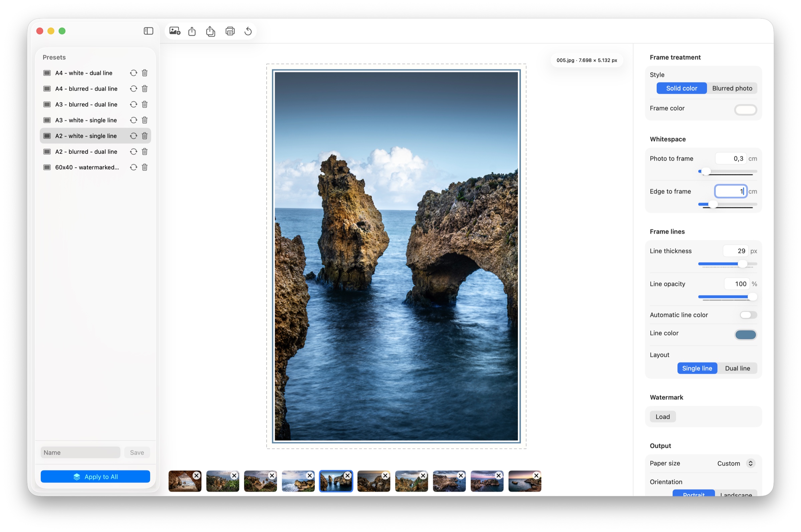This screenshot has height=532, width=801.
Task: Click the print toolbar icon
Action: [230, 31]
